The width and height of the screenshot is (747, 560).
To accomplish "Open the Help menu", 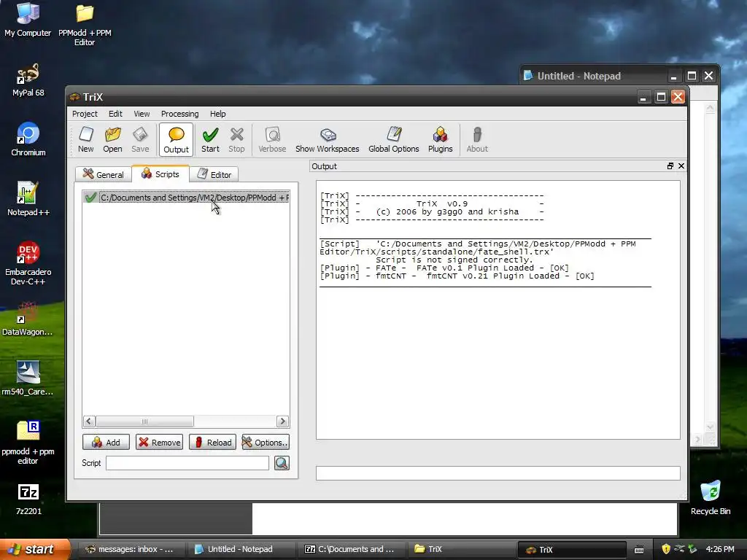I will 217,114.
